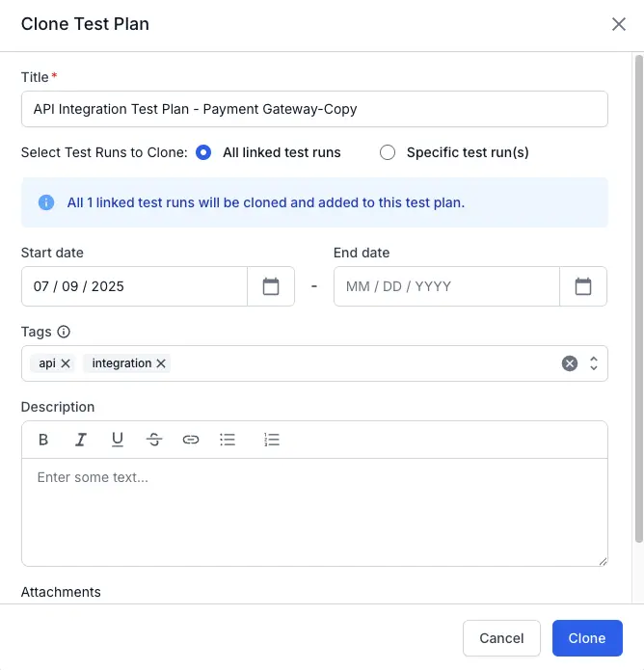Insert a bulleted list
The width and height of the screenshot is (644, 670).
pyautogui.click(x=228, y=440)
